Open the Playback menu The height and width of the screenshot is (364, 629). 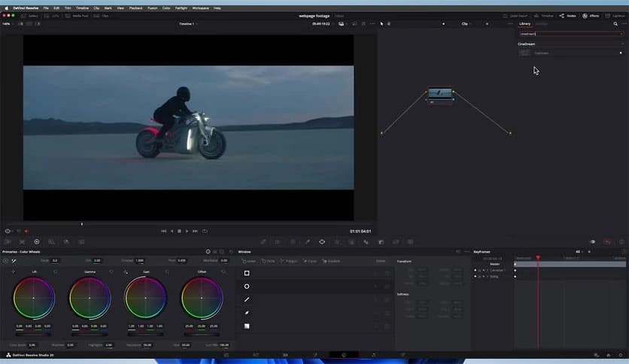tap(135, 8)
